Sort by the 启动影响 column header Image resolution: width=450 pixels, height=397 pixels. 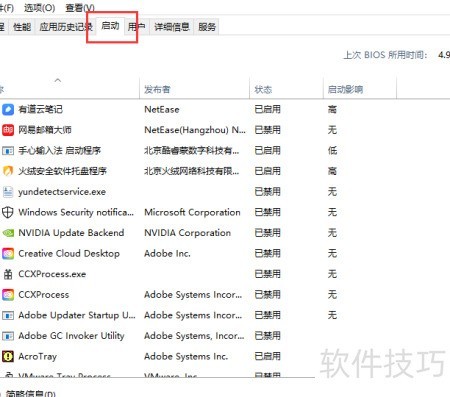[x=345, y=89]
